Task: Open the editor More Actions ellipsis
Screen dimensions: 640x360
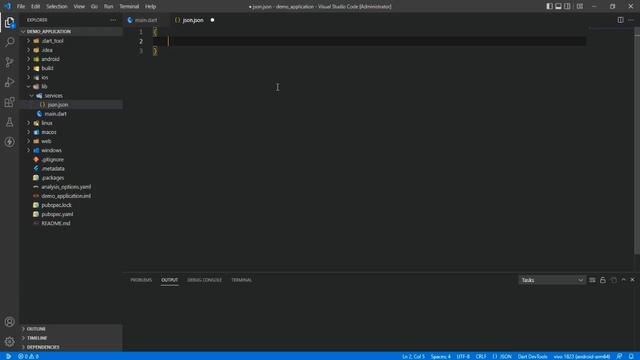Action: (x=631, y=20)
